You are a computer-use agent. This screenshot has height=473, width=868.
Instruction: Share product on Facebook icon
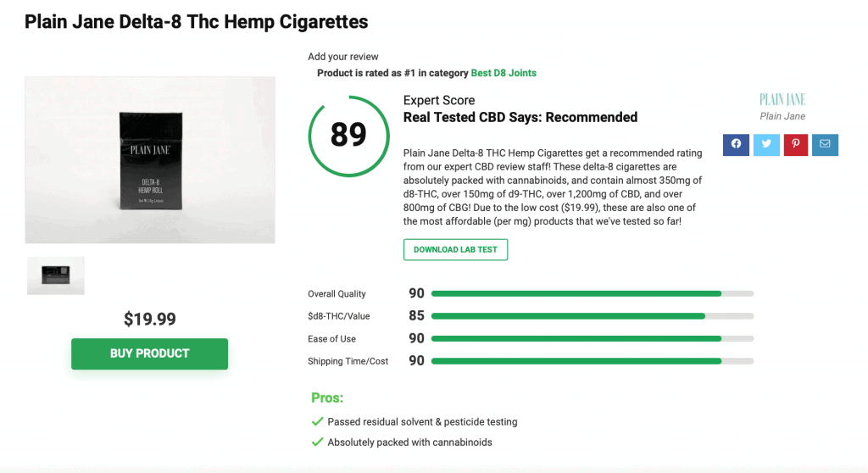coord(736,145)
